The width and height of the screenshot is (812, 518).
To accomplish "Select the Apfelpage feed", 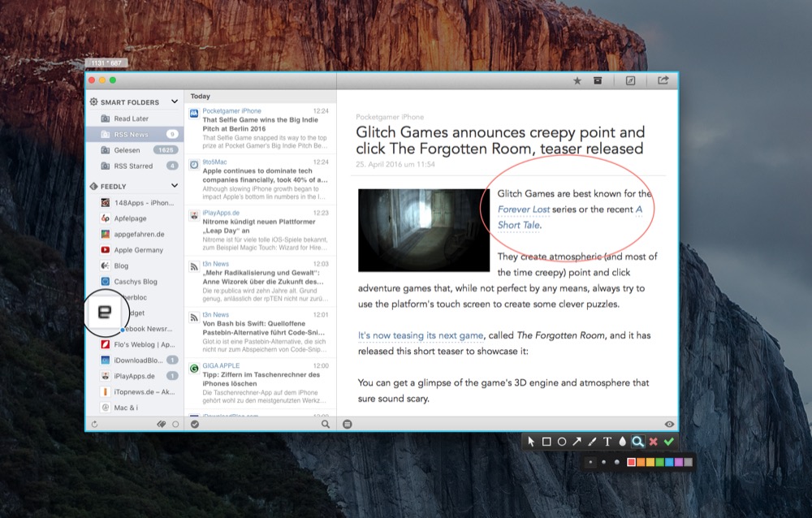I will click(135, 218).
